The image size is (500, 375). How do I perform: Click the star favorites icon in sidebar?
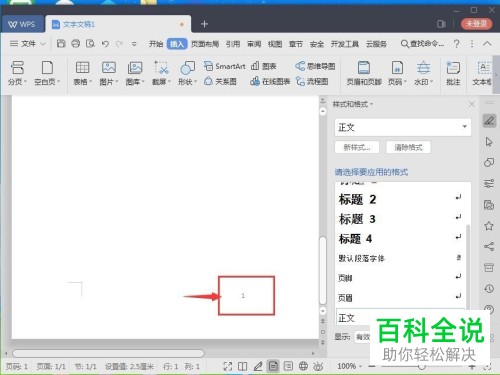[x=489, y=226]
